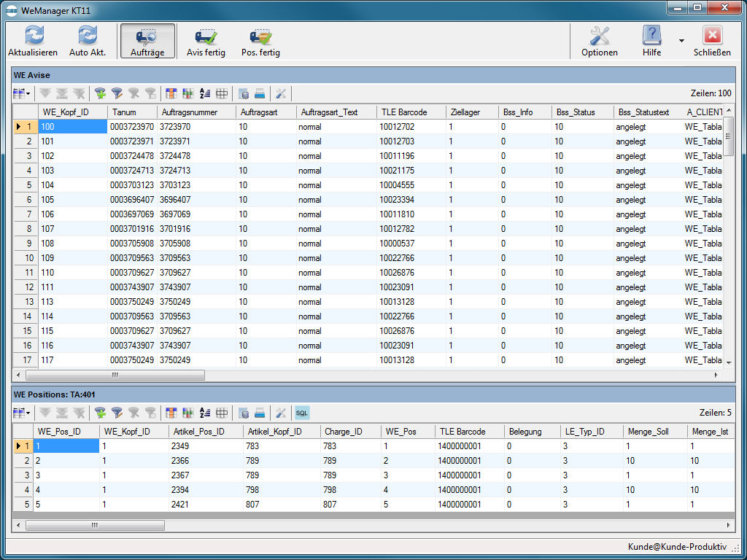
Task: Click the Auftragsnummer column header
Action: [x=196, y=112]
